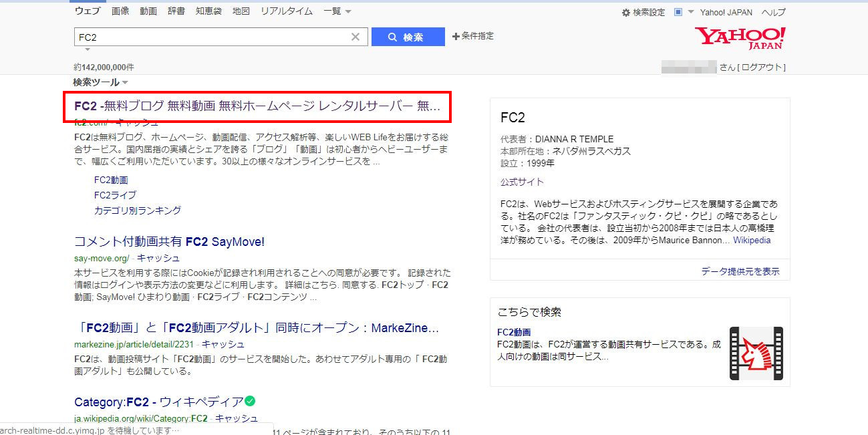The height and width of the screenshot is (435, 868).
Task: Click the FC2 heading in the info panel
Action: pos(513,118)
